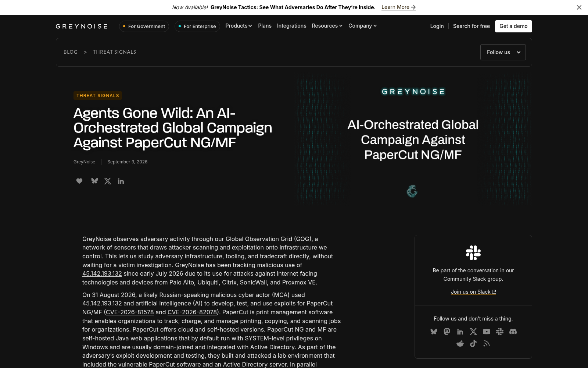Open the Reddit icon in the follow panel
This screenshot has height=368, width=588.
coord(460,343)
